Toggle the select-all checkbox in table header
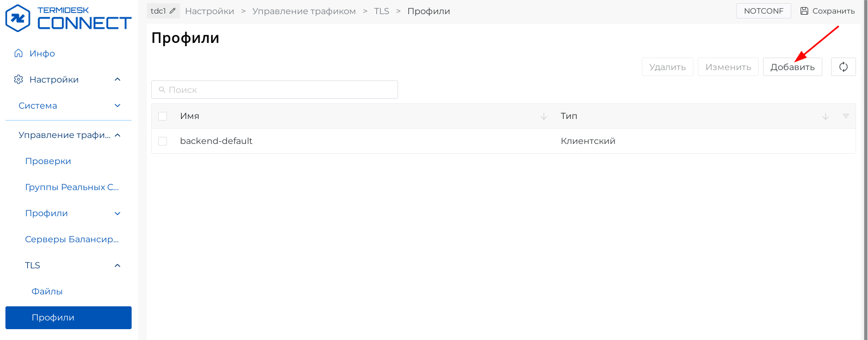The image size is (868, 340). 163,116
